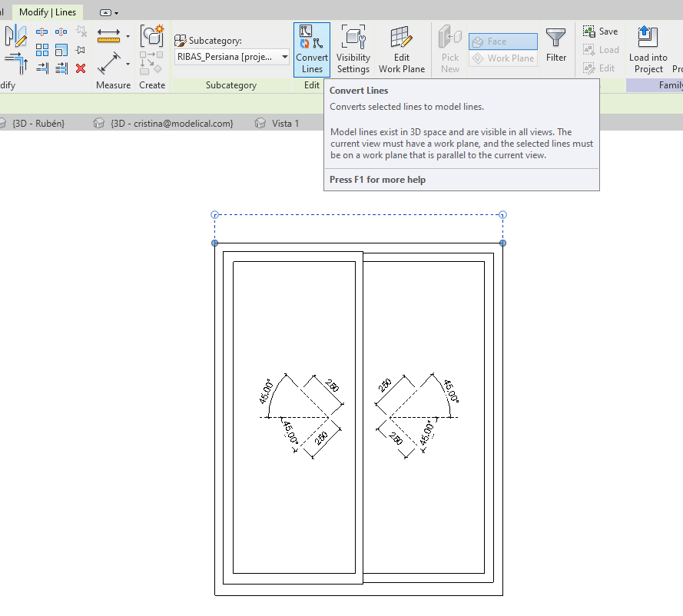
Task: Choose Trim/Extend Multiple Elements tool
Action: click(61, 68)
